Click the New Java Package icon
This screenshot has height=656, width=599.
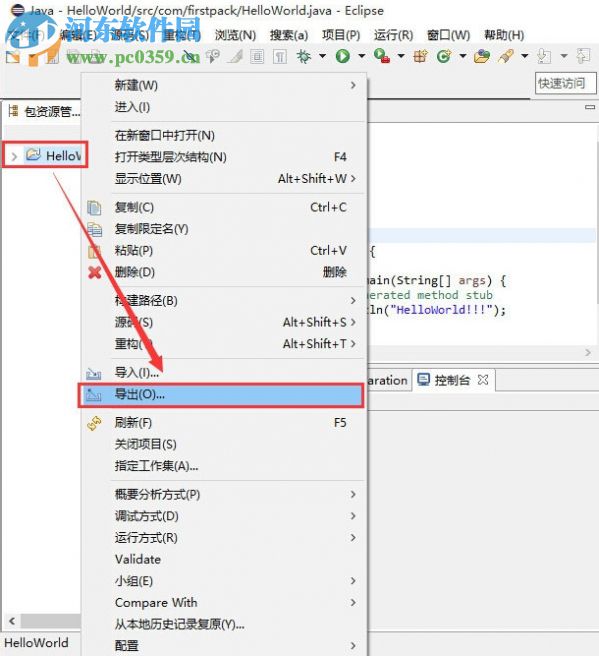[420, 56]
